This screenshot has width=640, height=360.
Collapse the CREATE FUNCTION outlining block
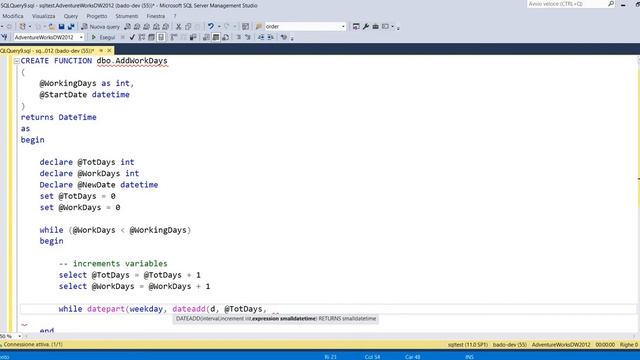[16, 61]
